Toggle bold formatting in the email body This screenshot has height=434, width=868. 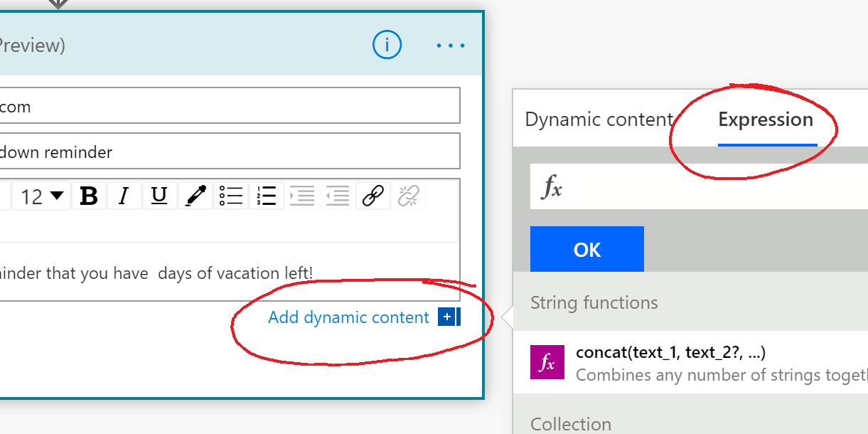coord(88,196)
